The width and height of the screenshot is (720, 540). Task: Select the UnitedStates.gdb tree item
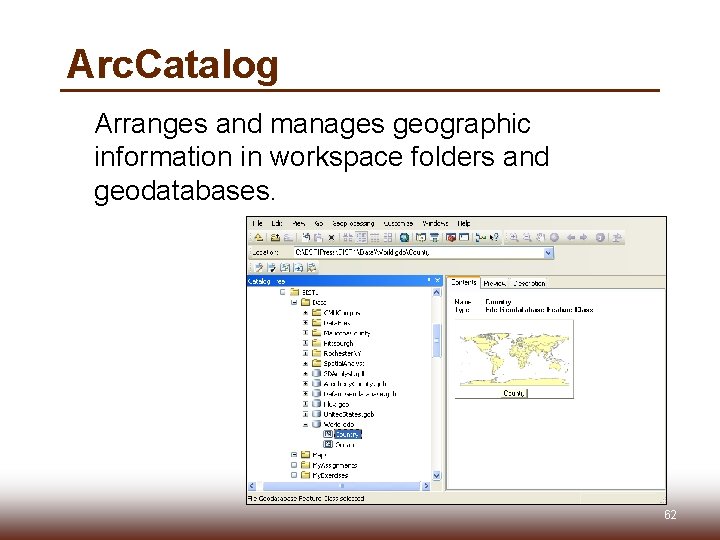click(x=349, y=414)
